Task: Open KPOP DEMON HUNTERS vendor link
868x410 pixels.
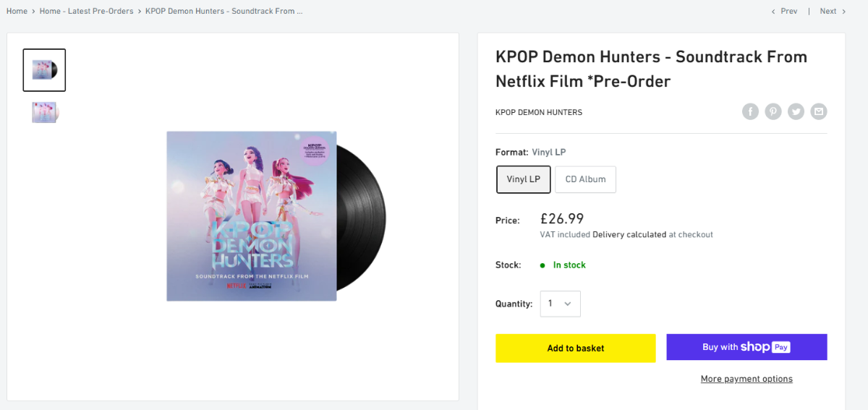Action: coord(538,112)
